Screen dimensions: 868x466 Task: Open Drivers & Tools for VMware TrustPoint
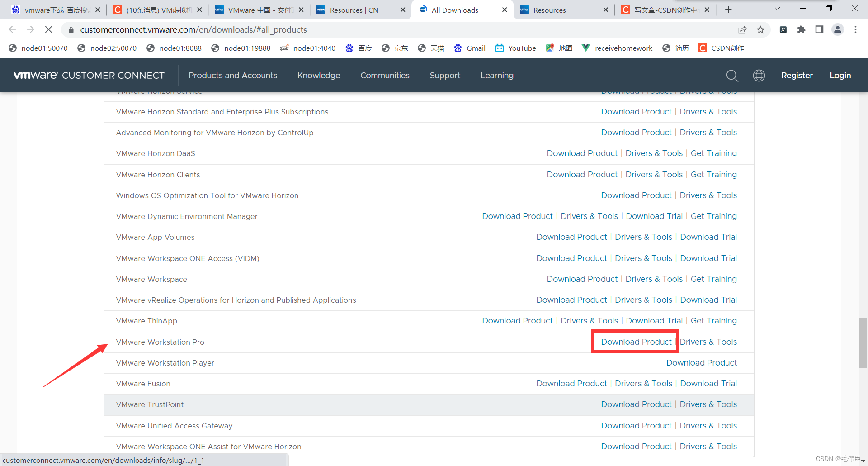(708, 404)
